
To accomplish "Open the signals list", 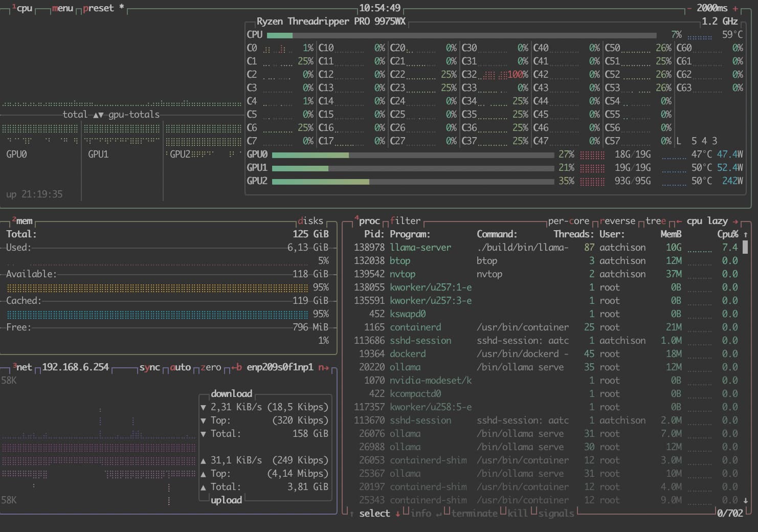I will pyautogui.click(x=555, y=513).
